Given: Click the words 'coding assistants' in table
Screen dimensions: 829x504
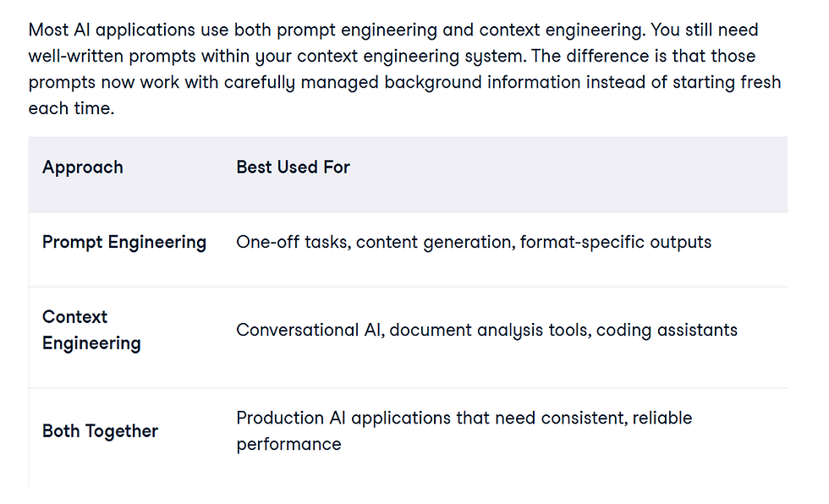Looking at the screenshot, I should pos(667,331).
